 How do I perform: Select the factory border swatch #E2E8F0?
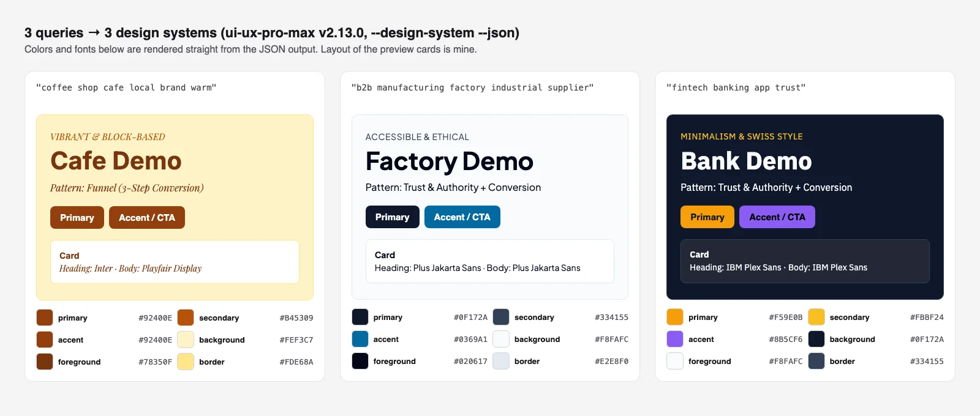pyautogui.click(x=501, y=361)
